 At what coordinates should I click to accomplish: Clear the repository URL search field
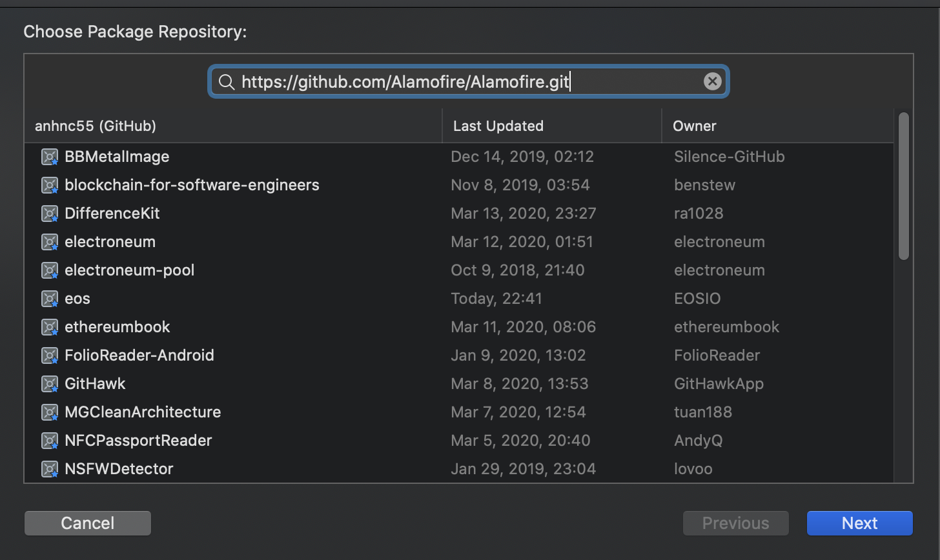pos(712,81)
